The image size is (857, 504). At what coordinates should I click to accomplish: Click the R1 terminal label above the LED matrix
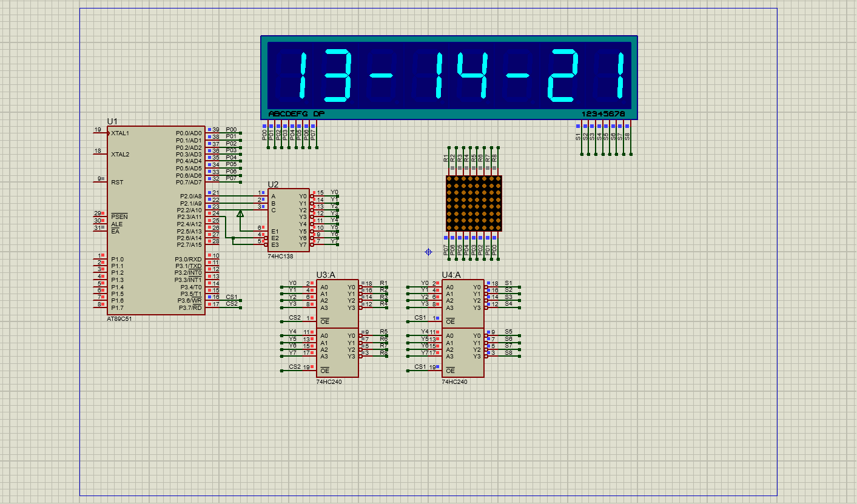click(445, 158)
